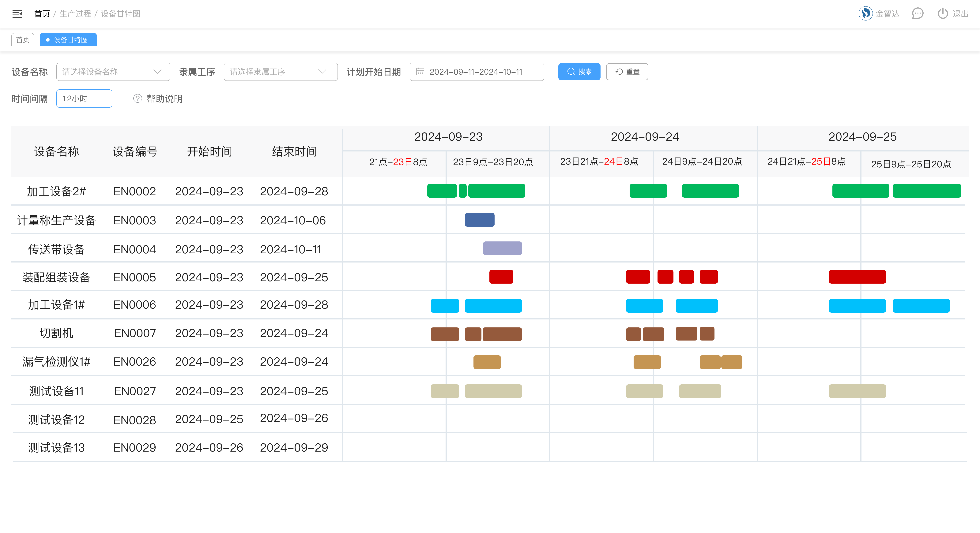Switch to the 首页 tab
This screenshot has height=533, width=980.
click(x=23, y=40)
